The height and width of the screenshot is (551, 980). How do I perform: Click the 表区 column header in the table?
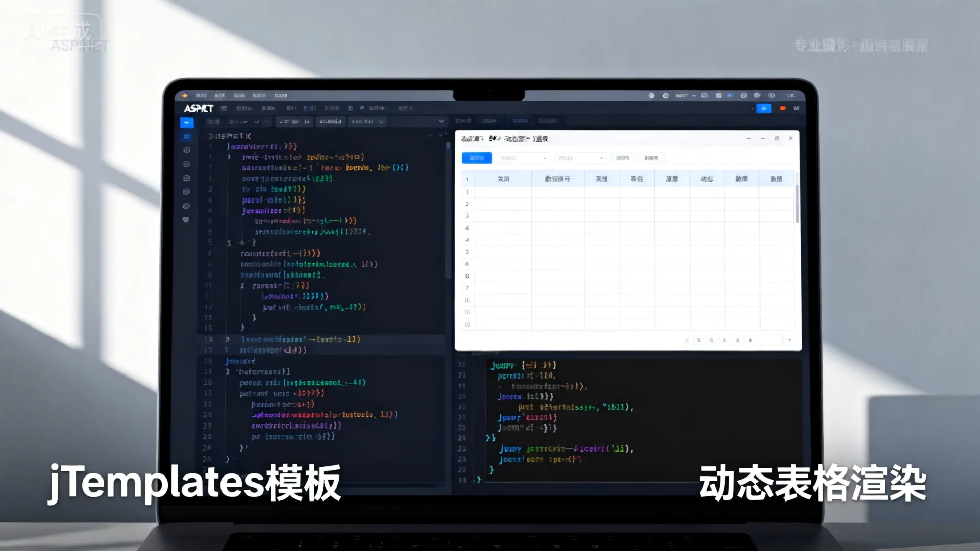(x=636, y=179)
